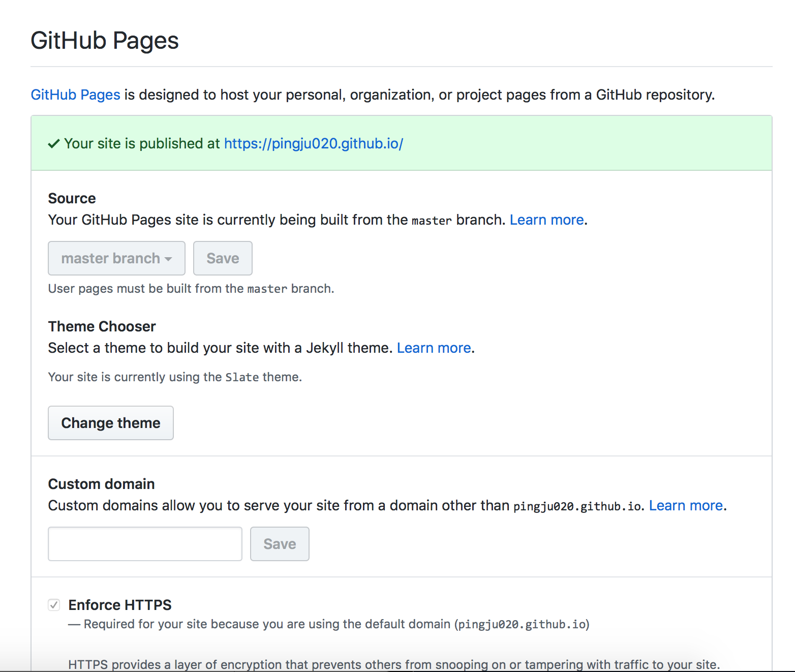This screenshot has width=795, height=672.
Task: Click the Enforce HTTPS label text
Action: tap(120, 605)
